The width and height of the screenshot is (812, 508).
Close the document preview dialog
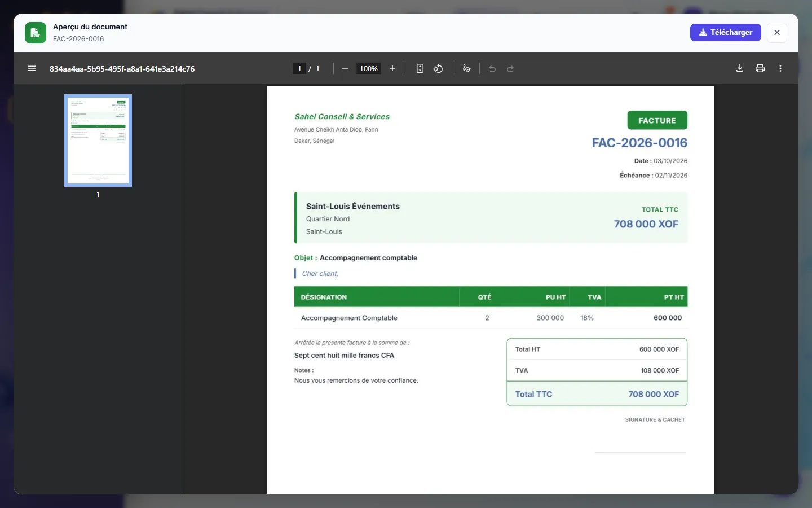pyautogui.click(x=777, y=32)
